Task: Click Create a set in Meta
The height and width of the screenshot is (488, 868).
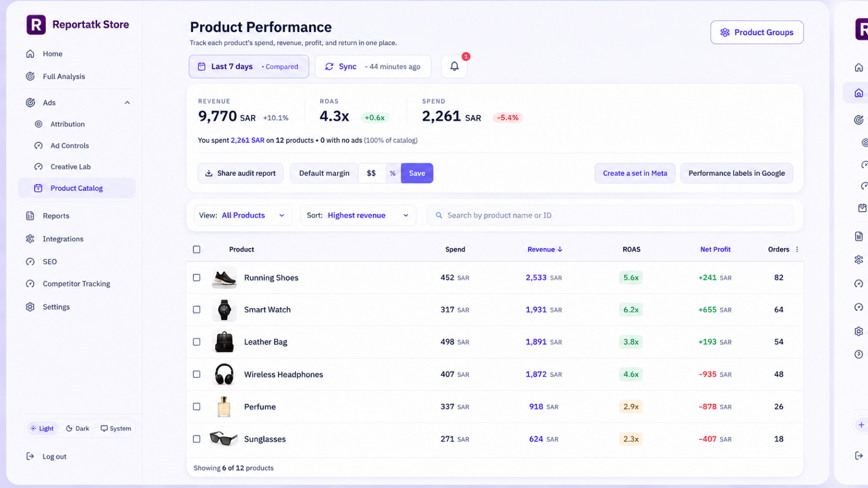Action: tap(635, 173)
